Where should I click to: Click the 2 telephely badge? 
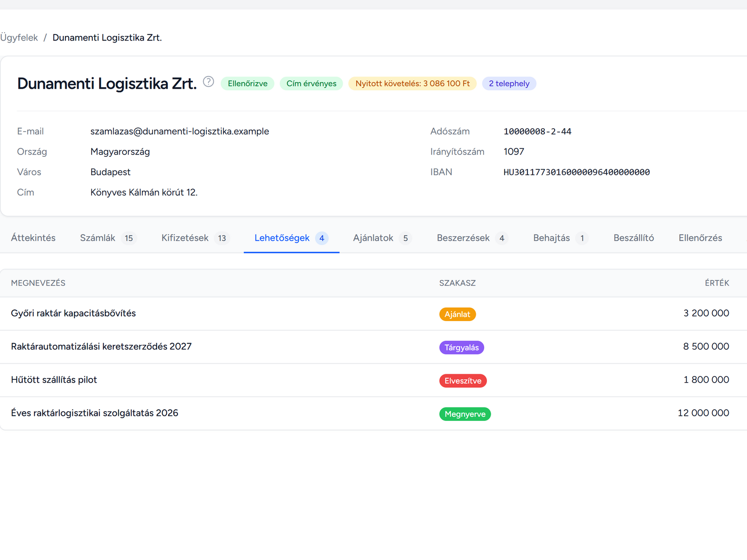pyautogui.click(x=509, y=84)
